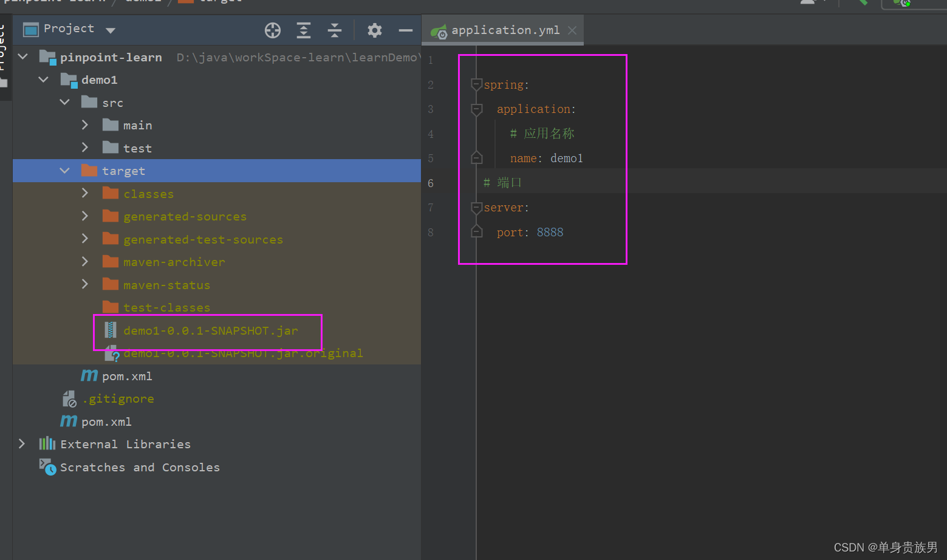Click the Maven icon of demo1's pom.xml
This screenshot has width=947, height=560.
[89, 376]
